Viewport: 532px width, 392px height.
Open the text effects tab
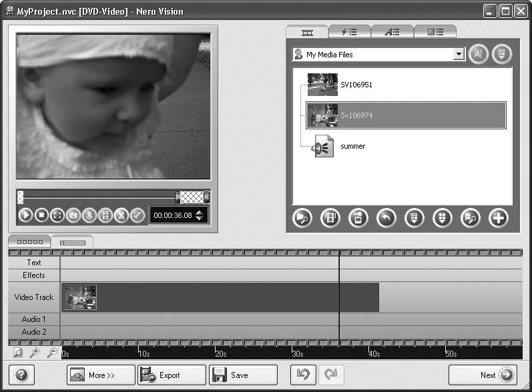[392, 31]
